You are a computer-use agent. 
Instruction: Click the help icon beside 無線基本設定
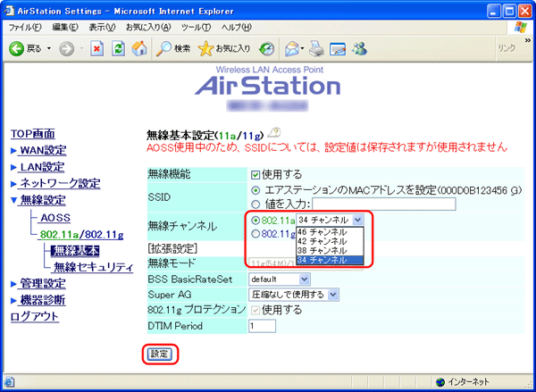pos(274,133)
